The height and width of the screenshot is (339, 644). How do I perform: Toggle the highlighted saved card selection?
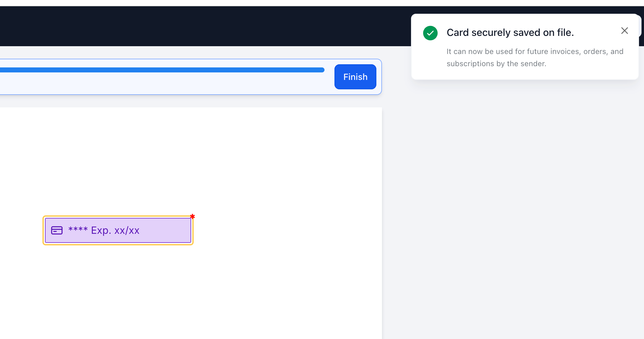(x=118, y=230)
